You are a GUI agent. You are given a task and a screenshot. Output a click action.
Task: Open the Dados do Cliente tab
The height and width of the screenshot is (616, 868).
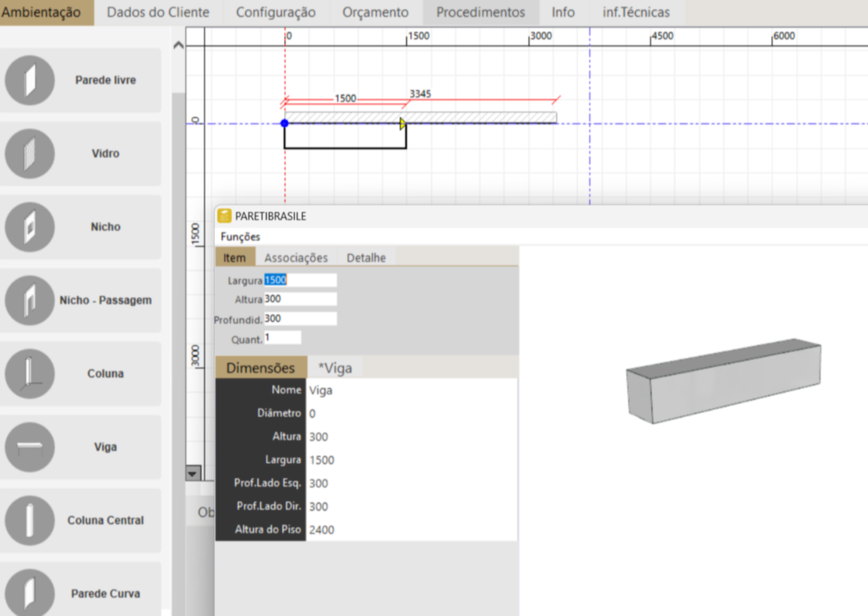coord(158,12)
